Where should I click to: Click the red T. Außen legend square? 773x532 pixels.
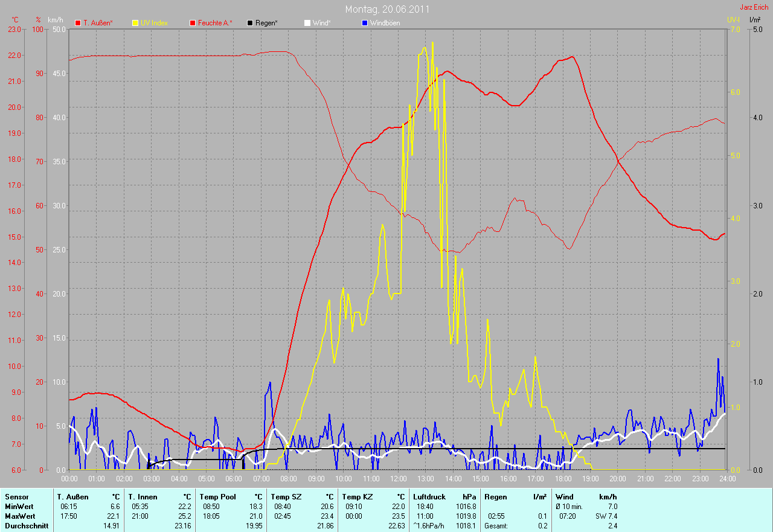78,23
